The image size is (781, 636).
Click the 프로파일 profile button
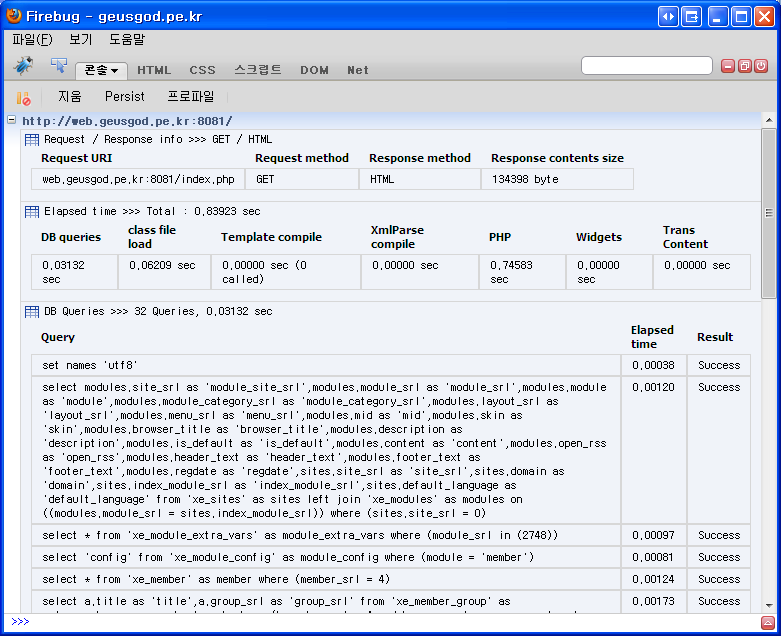tap(191, 96)
